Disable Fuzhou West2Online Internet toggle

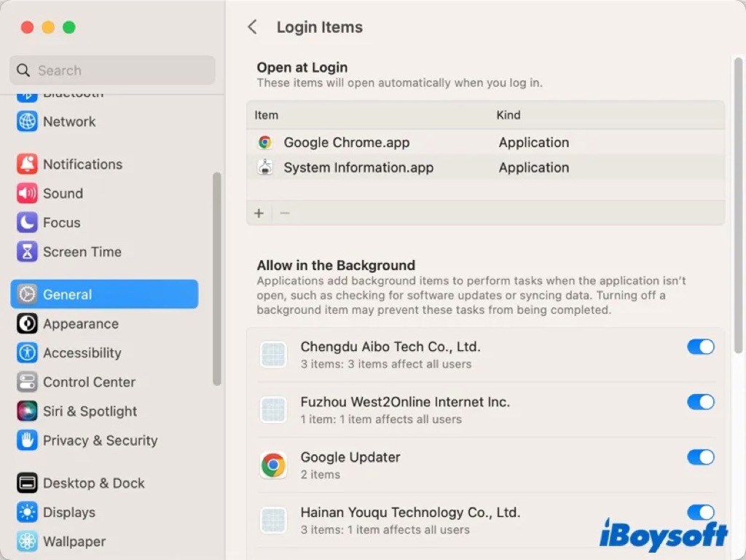(701, 402)
